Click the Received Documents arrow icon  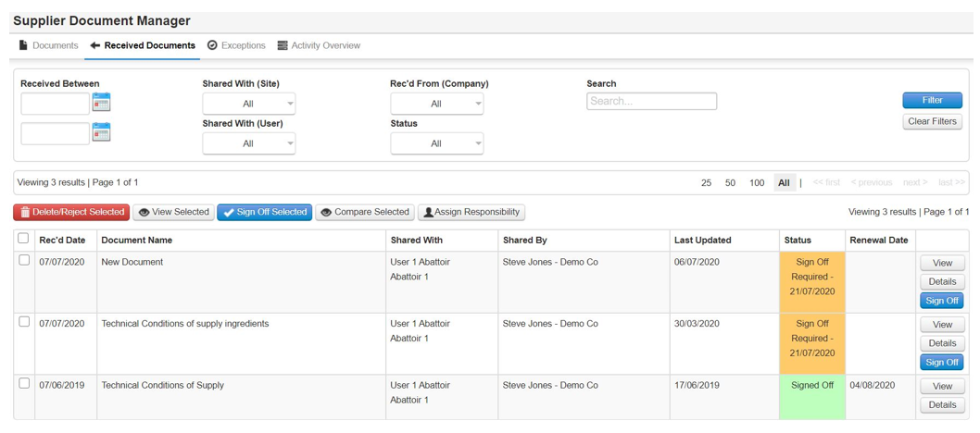95,45
